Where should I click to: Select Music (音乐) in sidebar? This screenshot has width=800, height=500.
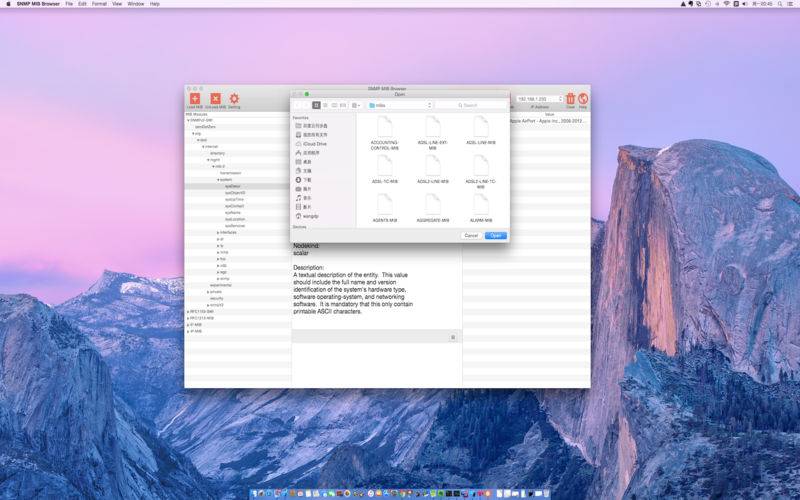304,198
